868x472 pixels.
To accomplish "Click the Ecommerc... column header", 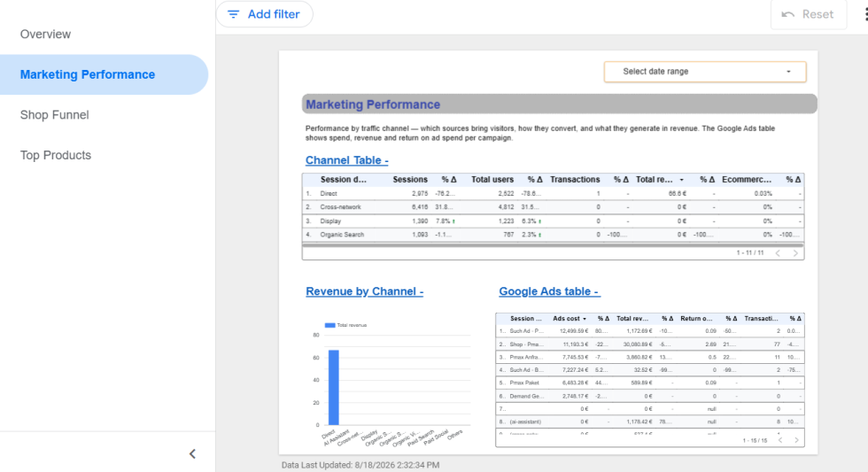I will [x=746, y=180].
